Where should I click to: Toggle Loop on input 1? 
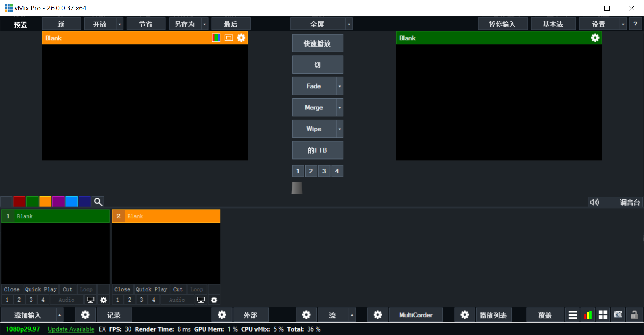point(86,289)
